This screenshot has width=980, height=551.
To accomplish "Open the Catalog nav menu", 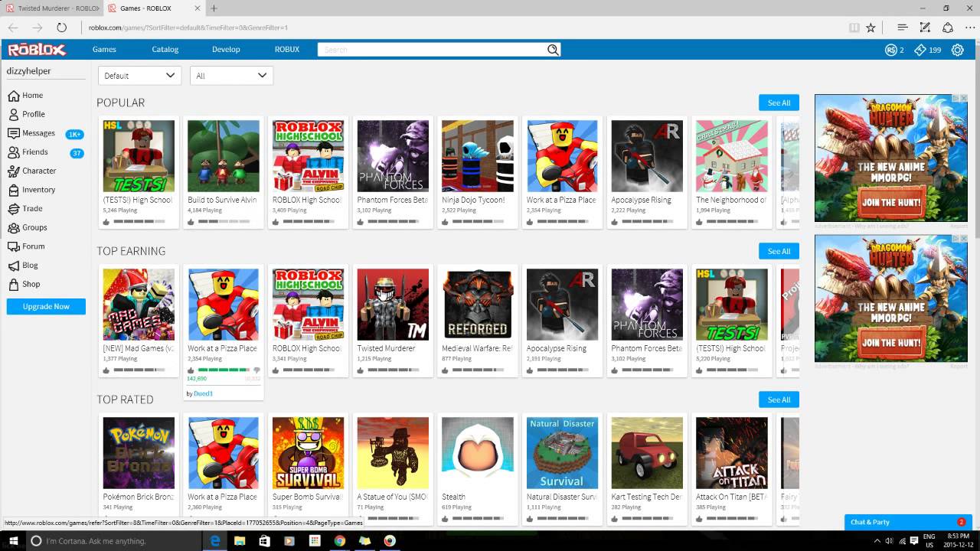I will [165, 50].
